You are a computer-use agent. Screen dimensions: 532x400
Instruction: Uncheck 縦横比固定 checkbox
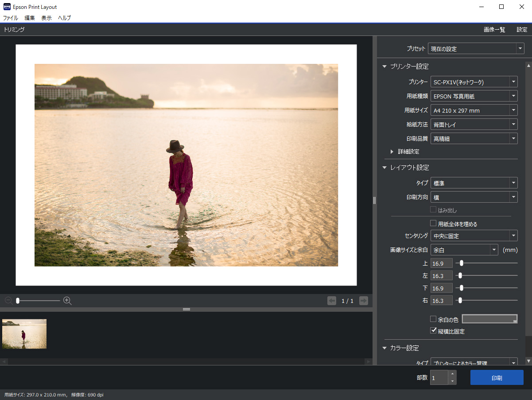[434, 330]
